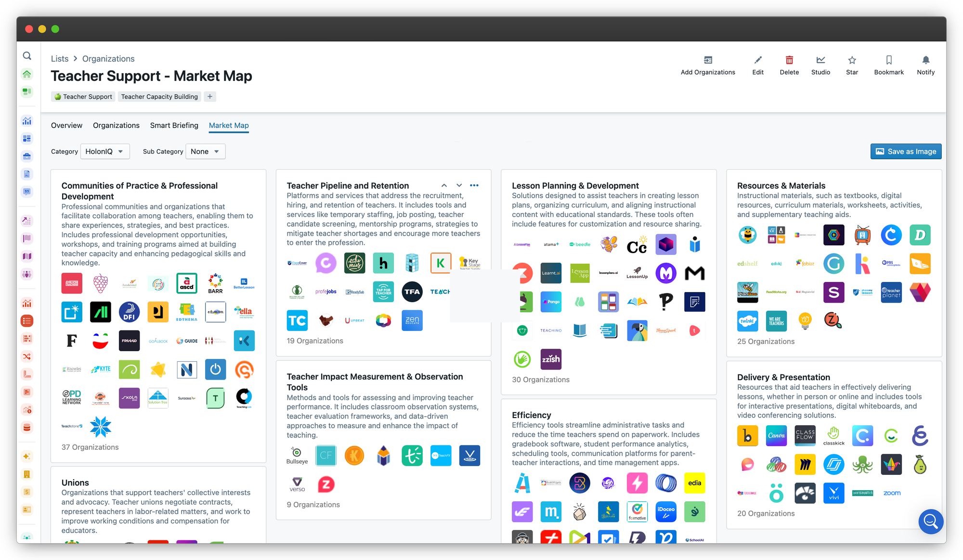The width and height of the screenshot is (963, 560).
Task: Click the '19 Organizations' count text
Action: (x=315, y=341)
